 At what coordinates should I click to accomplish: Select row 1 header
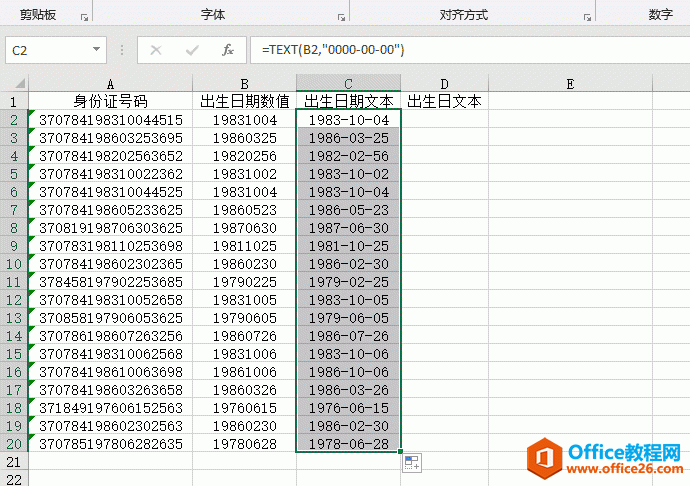tap(14, 101)
